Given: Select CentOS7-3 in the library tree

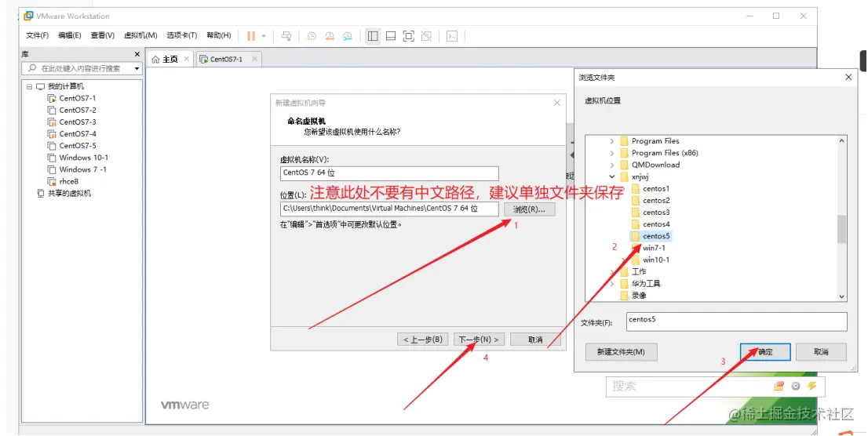Looking at the screenshot, I should pos(78,122).
